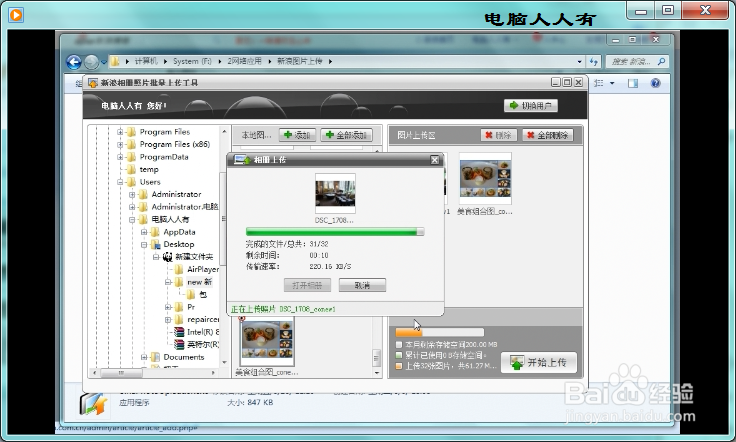Screen dimensions: 736x442
Task: Collapse the 电脑人人有 user folder node
Action: (132, 220)
